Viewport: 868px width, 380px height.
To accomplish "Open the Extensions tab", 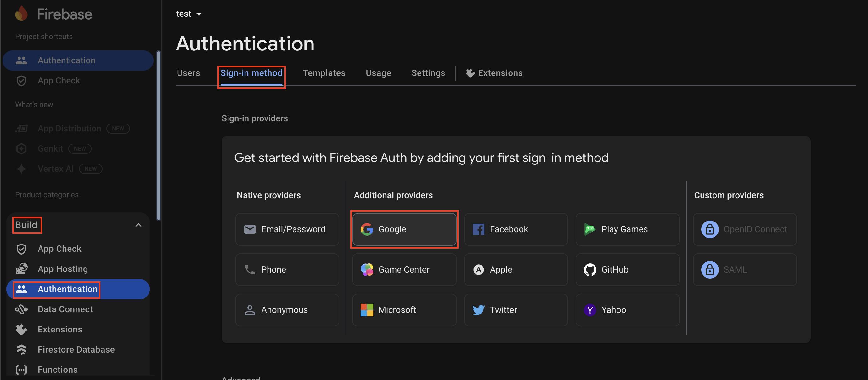I will tap(494, 73).
